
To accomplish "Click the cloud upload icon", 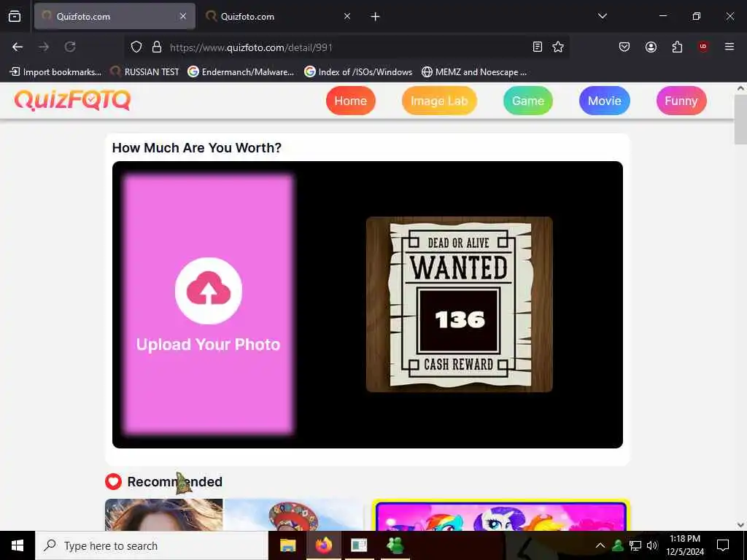I will point(208,291).
